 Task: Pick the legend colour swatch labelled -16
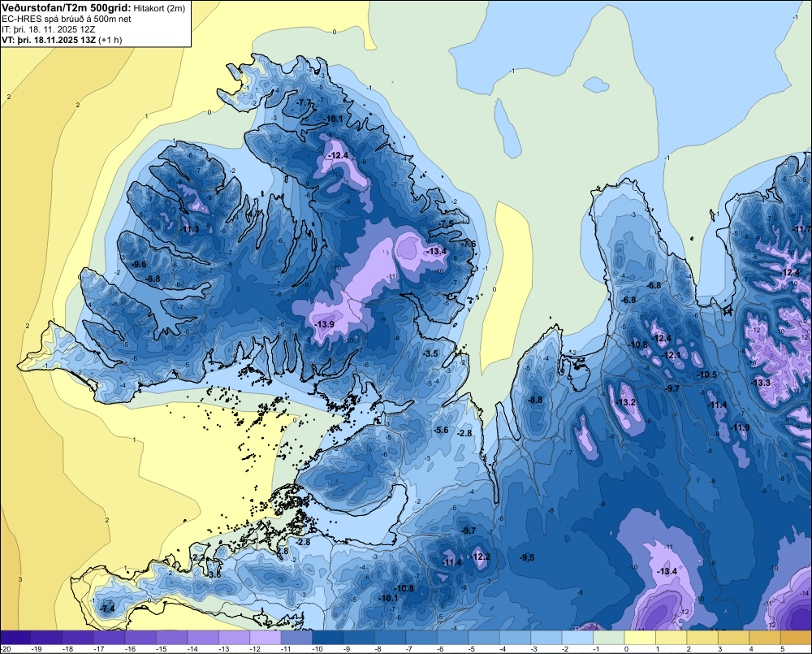[x=140, y=637]
